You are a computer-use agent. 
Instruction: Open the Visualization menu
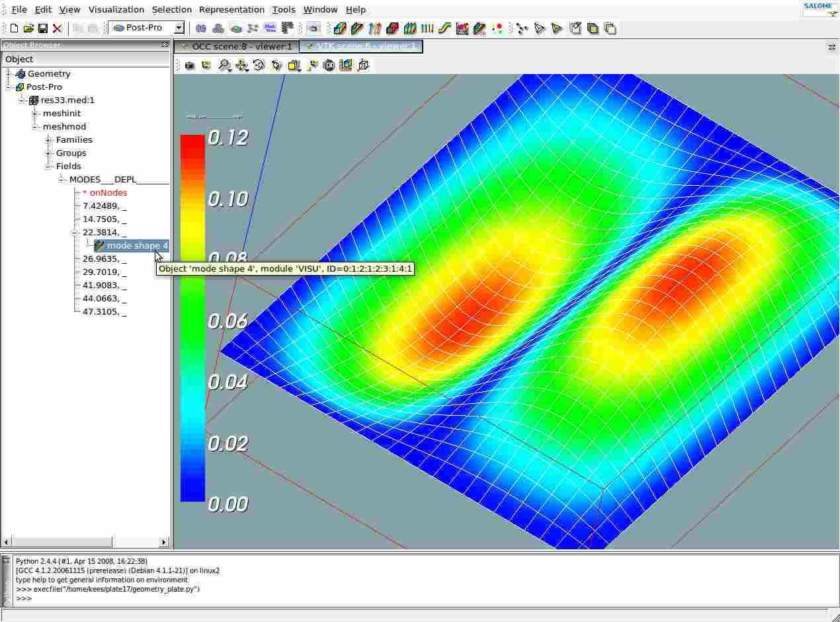coord(116,9)
